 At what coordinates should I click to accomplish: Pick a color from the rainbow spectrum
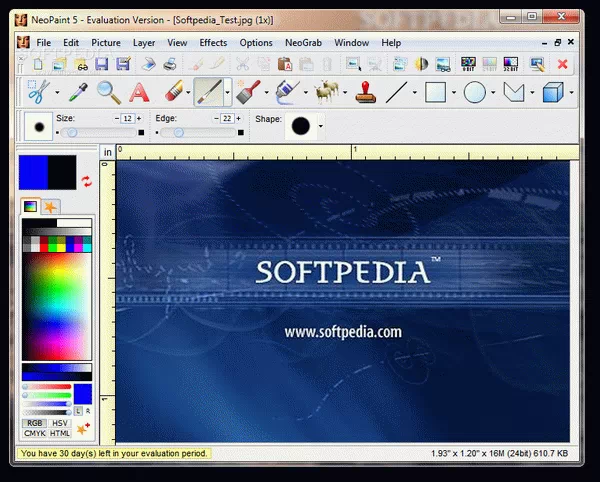click(x=57, y=306)
